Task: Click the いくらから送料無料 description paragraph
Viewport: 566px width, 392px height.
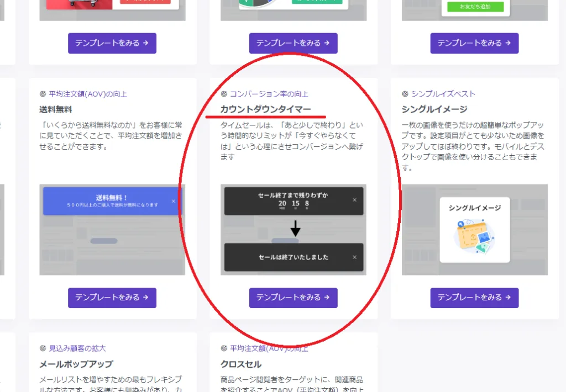Action: tap(111, 136)
